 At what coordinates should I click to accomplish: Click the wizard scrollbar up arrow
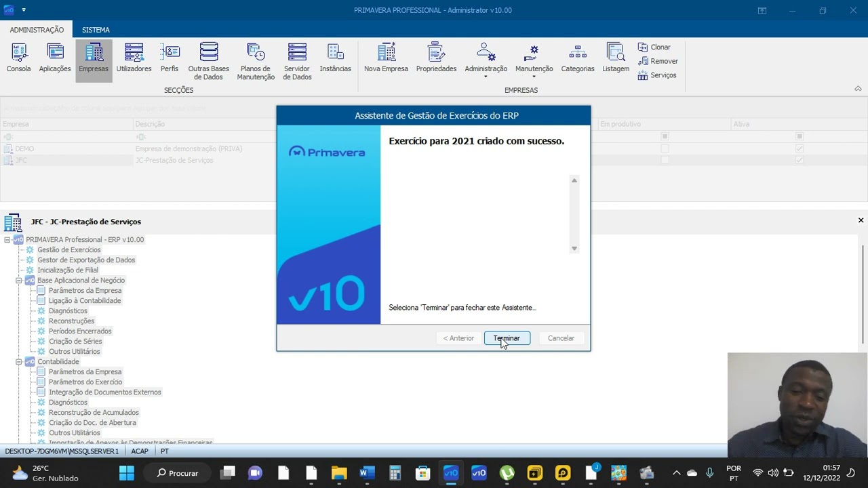click(x=574, y=180)
